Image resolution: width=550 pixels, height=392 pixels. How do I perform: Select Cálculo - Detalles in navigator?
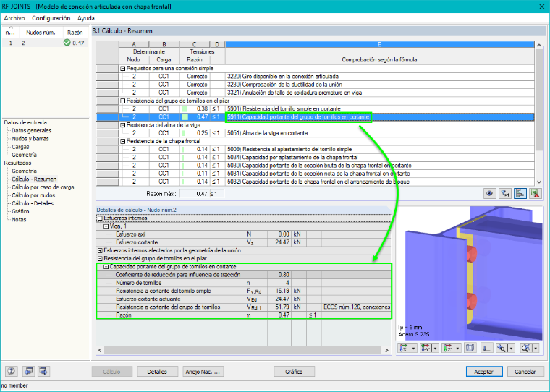(x=33, y=203)
